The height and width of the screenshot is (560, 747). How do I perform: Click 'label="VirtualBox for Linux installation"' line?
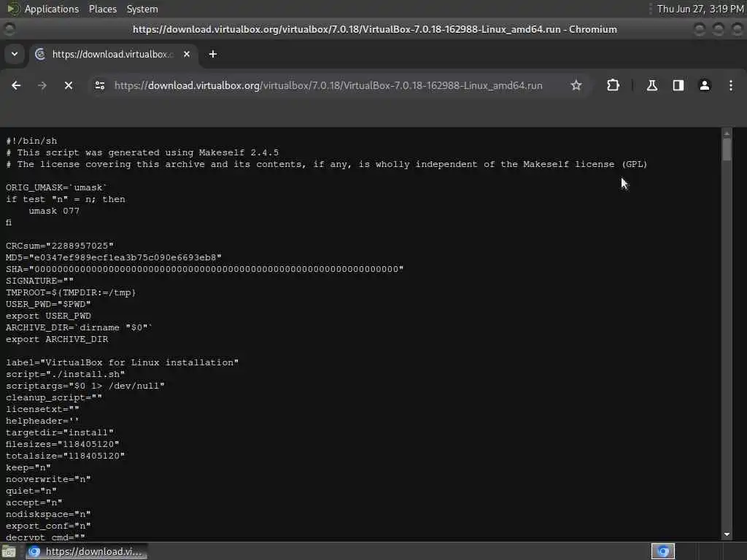click(122, 362)
